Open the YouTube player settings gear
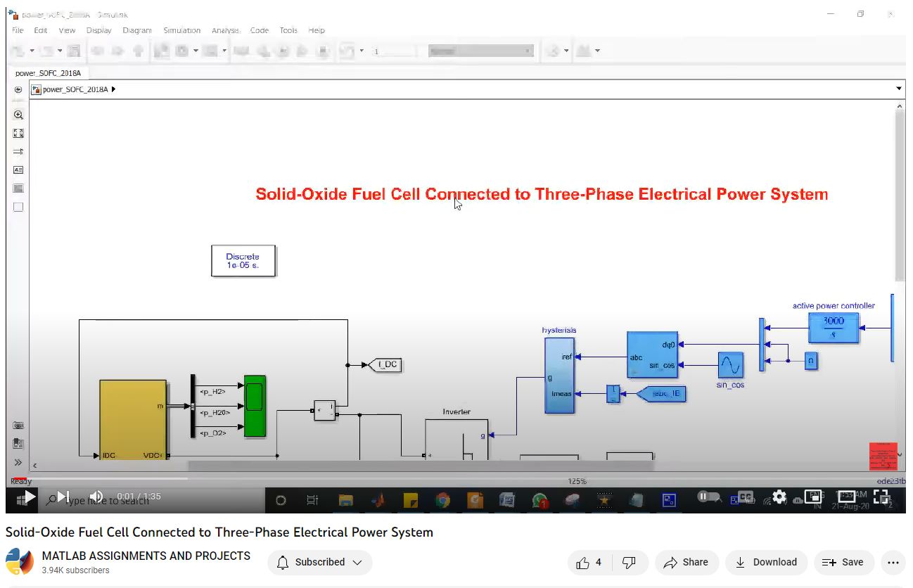Viewport: 913px width, 588px height. [x=779, y=497]
